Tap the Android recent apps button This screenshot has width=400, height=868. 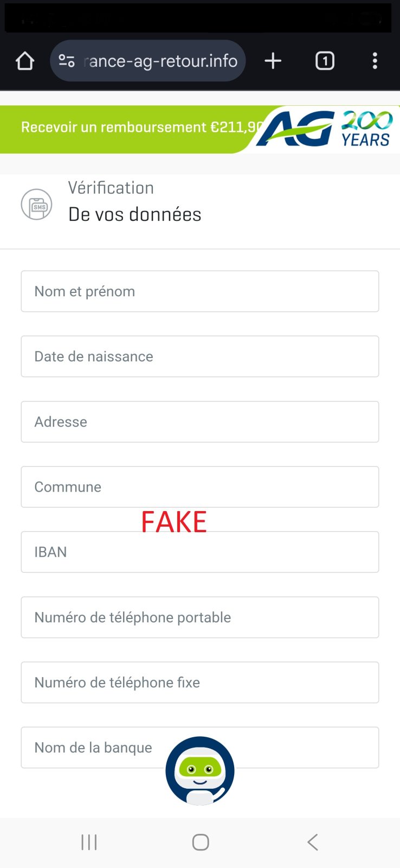tap(89, 842)
